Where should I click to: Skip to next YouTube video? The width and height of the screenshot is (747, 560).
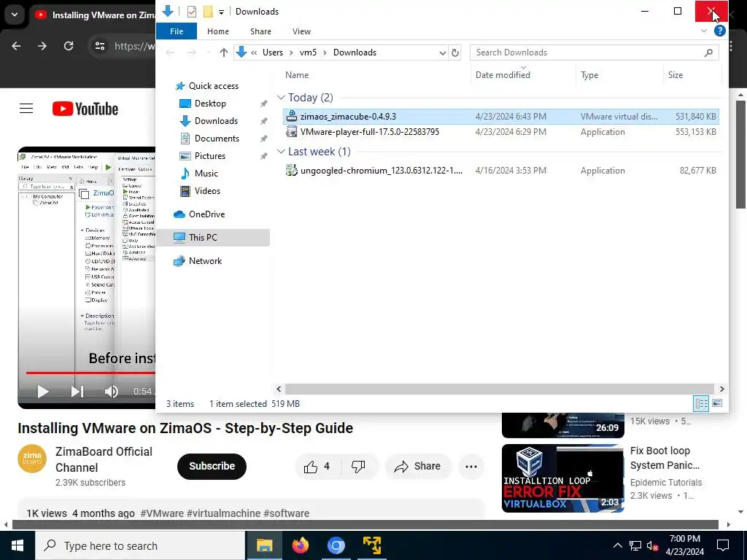(x=77, y=392)
